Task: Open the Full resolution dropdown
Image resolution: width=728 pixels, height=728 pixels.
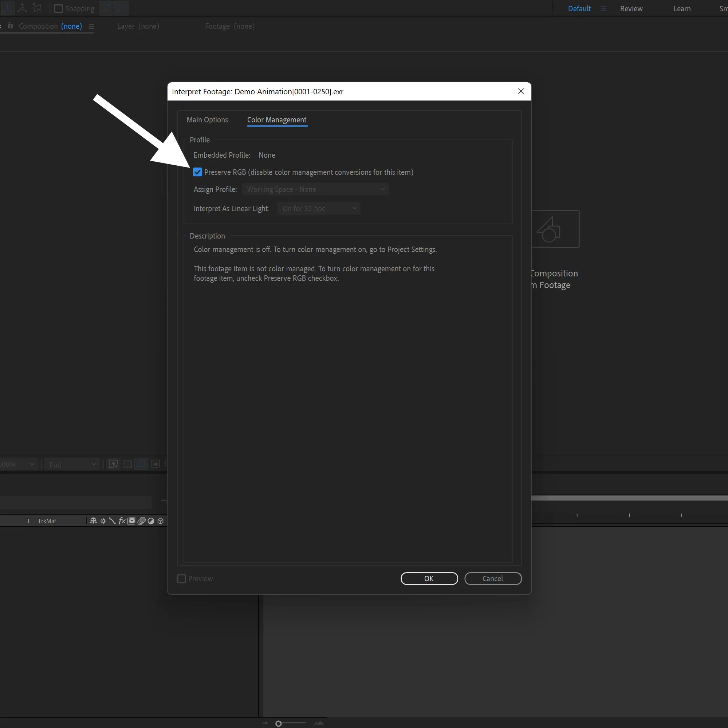Action: (72, 464)
